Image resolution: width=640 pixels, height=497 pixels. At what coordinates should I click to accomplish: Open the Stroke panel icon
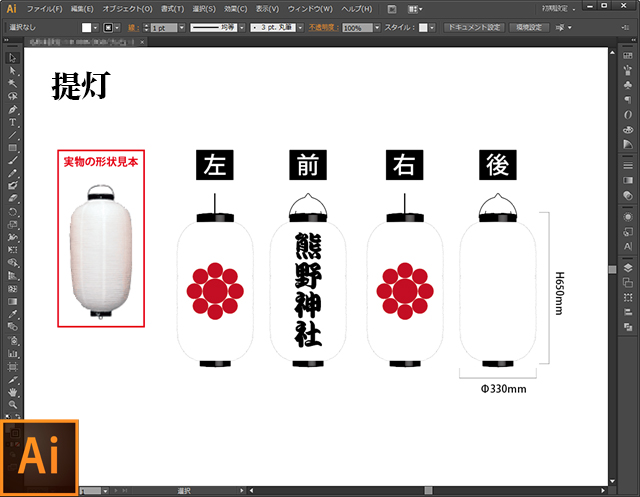pyautogui.click(x=628, y=165)
